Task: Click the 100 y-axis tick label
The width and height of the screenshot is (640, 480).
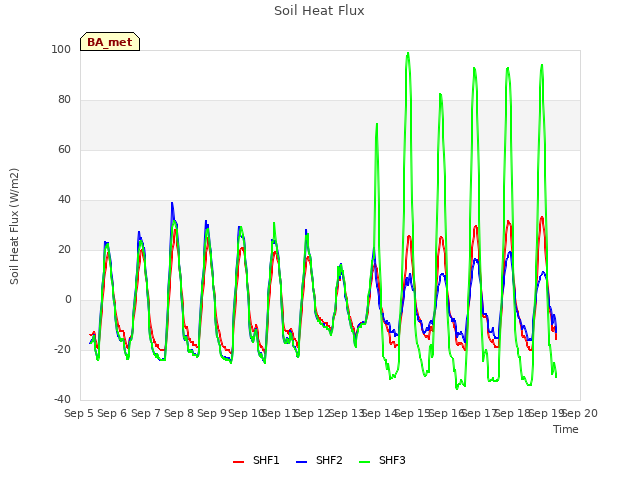Action: (61, 50)
